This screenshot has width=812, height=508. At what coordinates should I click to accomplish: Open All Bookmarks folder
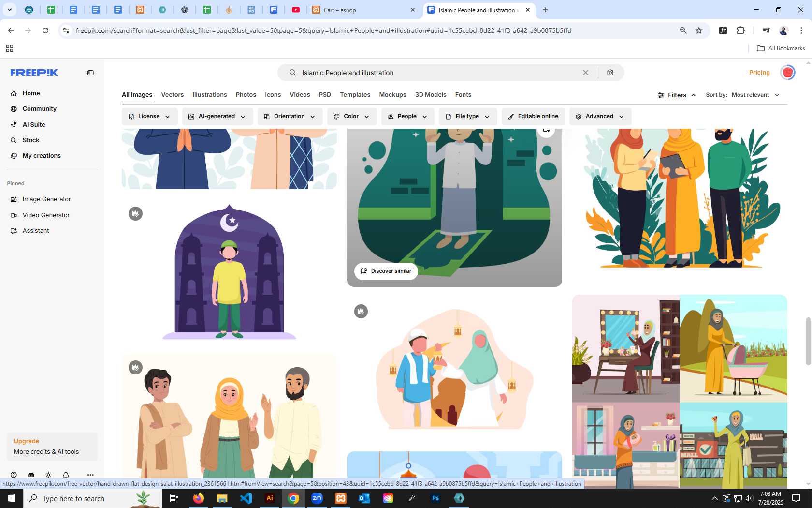pos(781,48)
